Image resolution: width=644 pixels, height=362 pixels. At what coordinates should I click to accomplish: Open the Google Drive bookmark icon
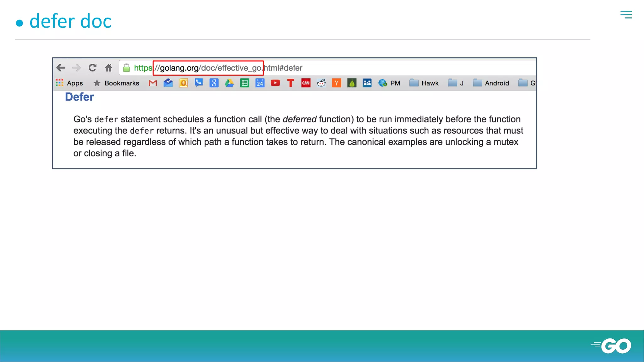(x=229, y=83)
